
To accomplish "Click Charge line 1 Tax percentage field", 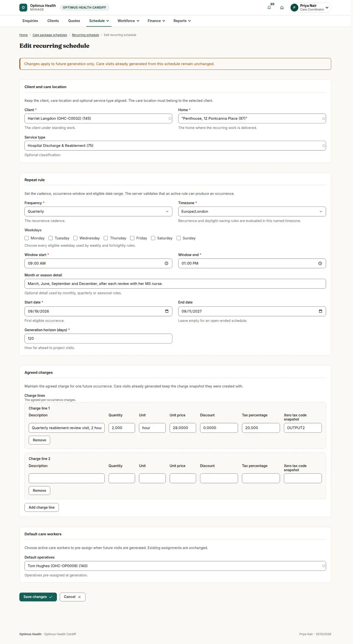I will (261, 428).
